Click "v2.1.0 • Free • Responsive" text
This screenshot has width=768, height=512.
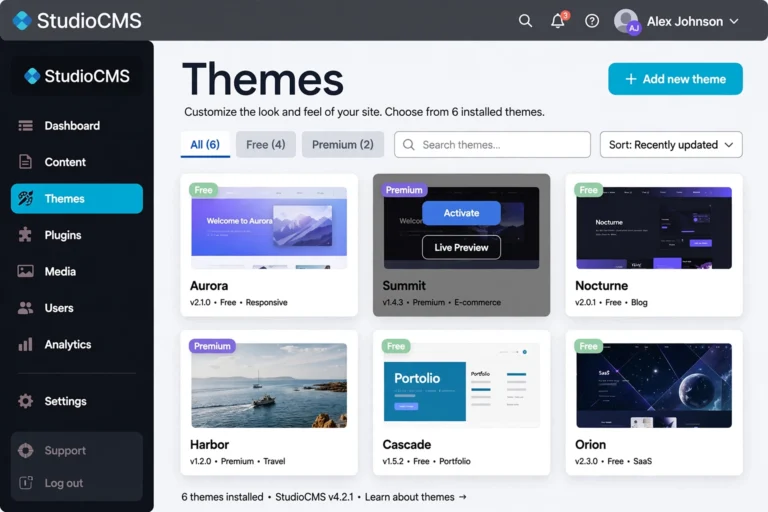pyautogui.click(x=239, y=302)
